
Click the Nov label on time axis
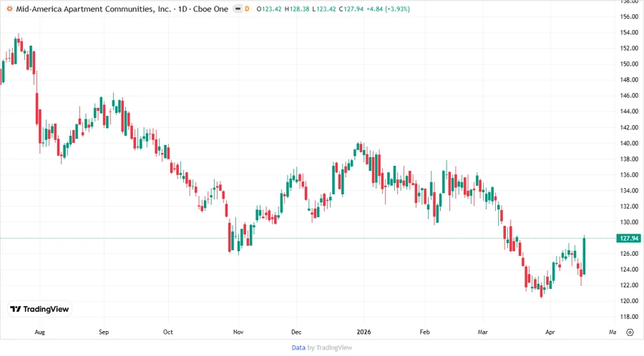point(238,332)
